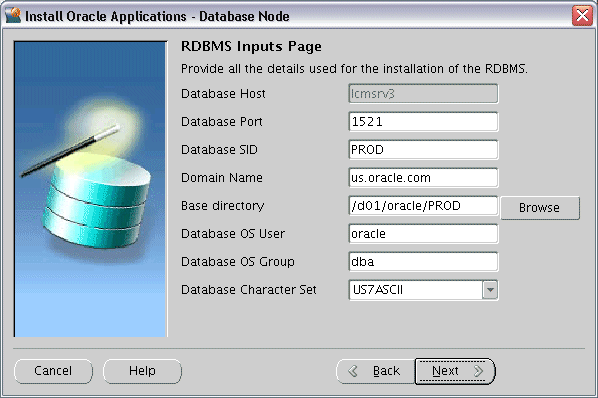The height and width of the screenshot is (398, 598).
Task: Click the Database OS User label
Action: [233, 234]
